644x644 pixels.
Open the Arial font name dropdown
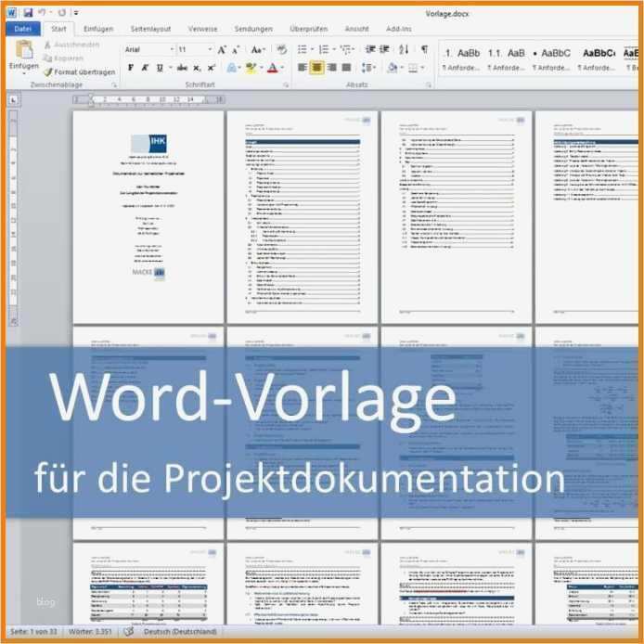172,50
